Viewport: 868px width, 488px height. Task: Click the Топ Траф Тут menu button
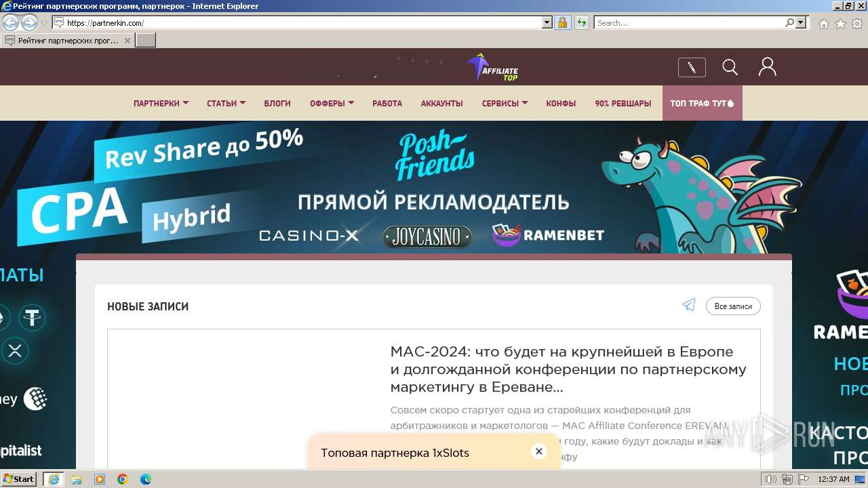point(703,103)
